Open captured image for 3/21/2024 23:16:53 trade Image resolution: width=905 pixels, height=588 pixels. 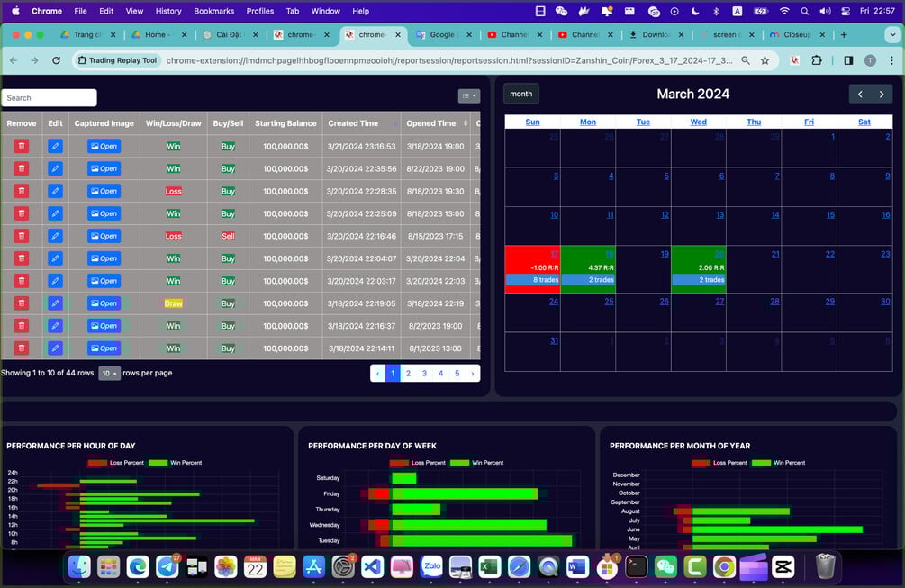[x=104, y=147]
